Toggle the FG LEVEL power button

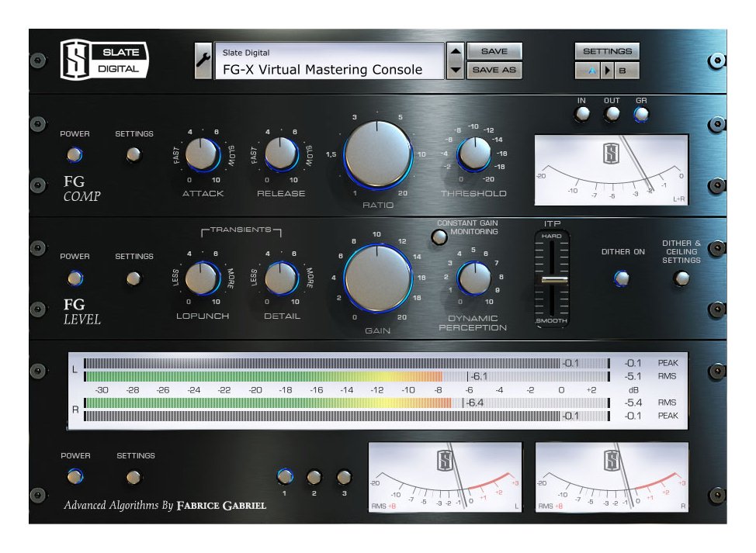coord(75,278)
